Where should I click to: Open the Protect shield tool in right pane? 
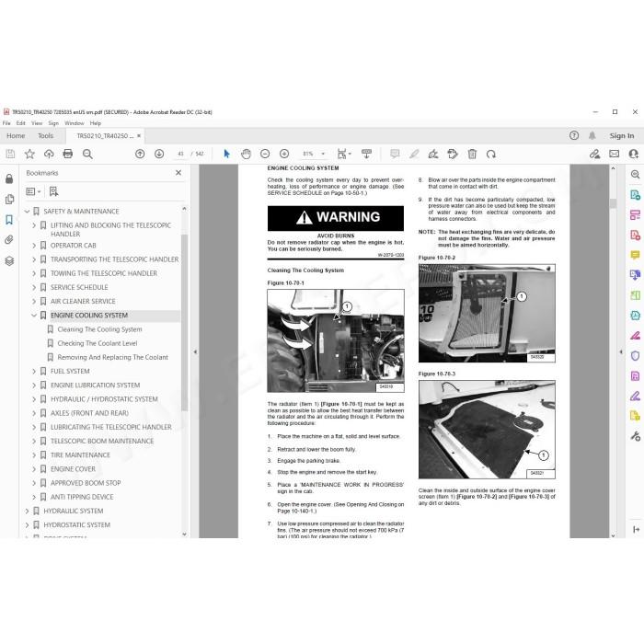coord(635,356)
